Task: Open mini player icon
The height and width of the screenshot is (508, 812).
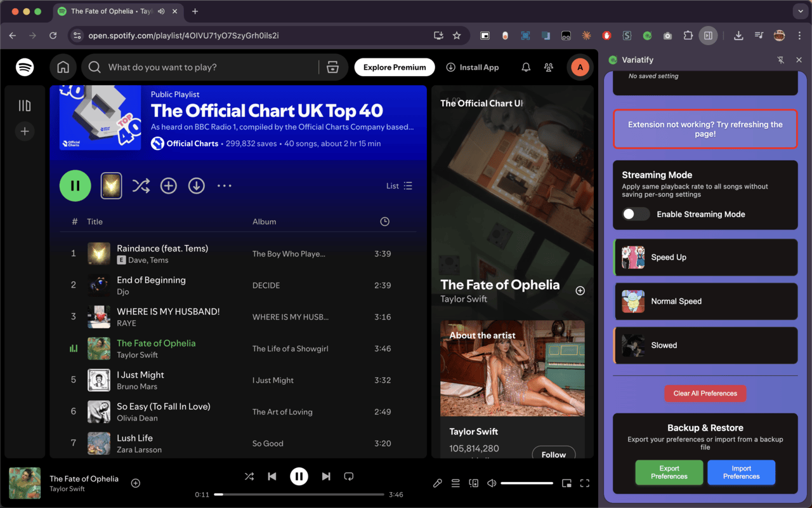Action: tap(566, 483)
